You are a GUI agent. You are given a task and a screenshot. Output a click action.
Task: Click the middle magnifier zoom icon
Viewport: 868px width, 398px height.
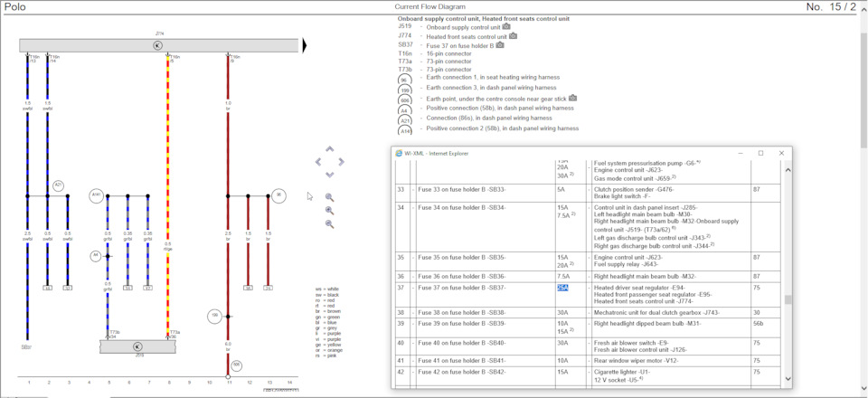[x=329, y=211]
